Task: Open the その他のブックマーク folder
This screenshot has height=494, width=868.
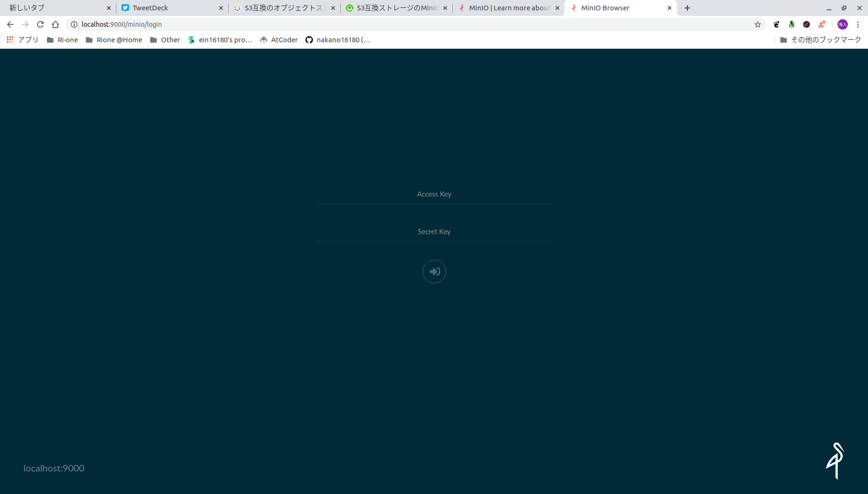Action: click(821, 40)
